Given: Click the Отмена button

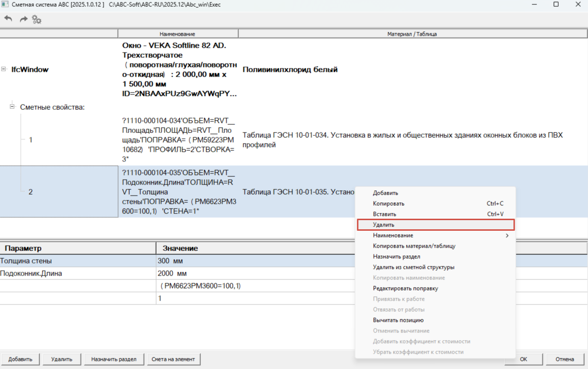Looking at the screenshot, I should pyautogui.click(x=565, y=359).
